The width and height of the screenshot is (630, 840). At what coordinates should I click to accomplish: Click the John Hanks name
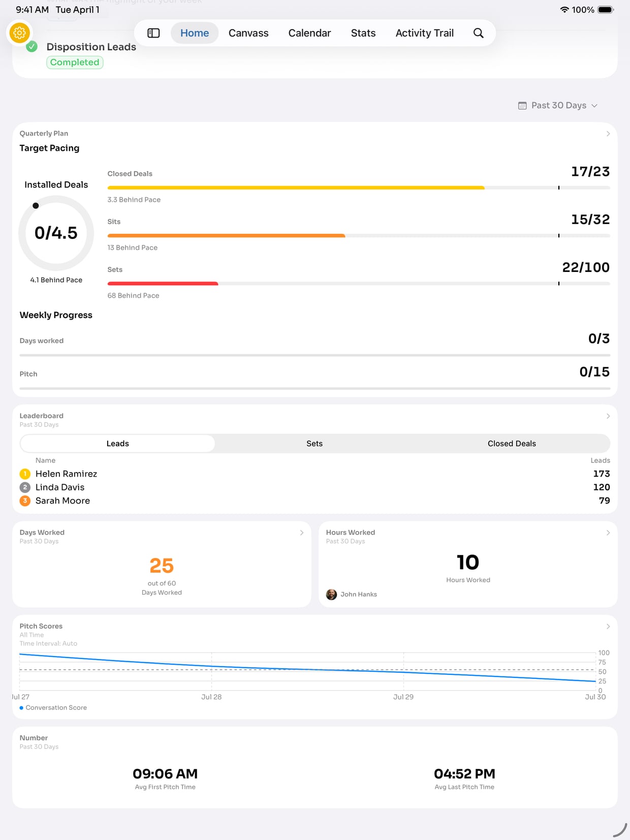coord(359,595)
